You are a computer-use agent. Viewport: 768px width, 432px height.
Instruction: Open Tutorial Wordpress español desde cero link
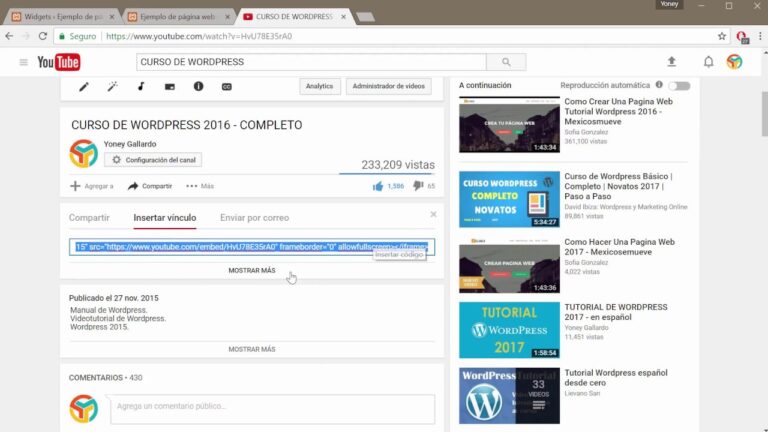(x=616, y=378)
